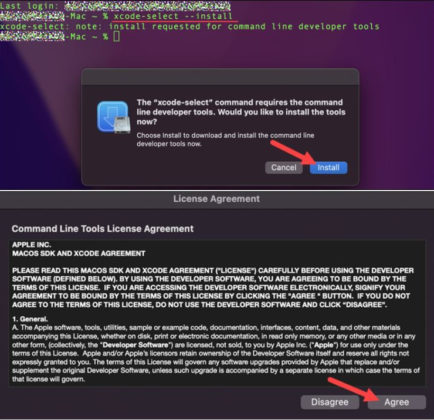The height and width of the screenshot is (420, 434).
Task: Click the blue Install button
Action: coord(328,168)
